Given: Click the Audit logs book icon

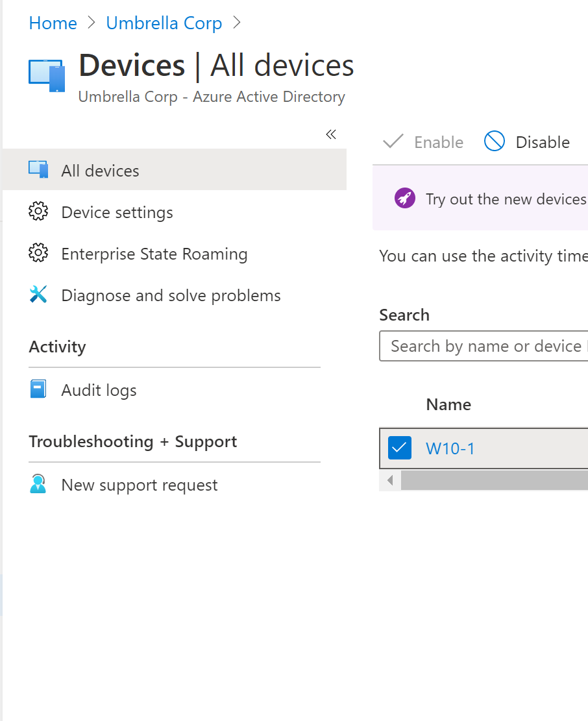Looking at the screenshot, I should coord(38,389).
